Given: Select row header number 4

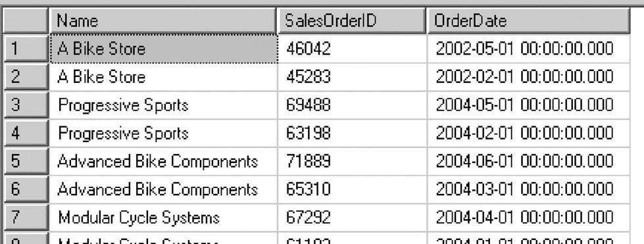Looking at the screenshot, I should (x=26, y=133).
